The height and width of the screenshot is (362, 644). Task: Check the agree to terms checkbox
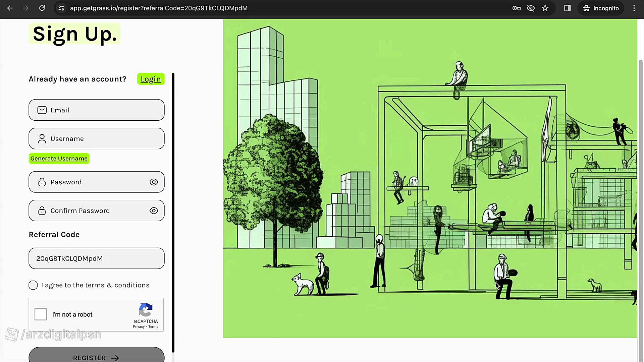tap(33, 285)
